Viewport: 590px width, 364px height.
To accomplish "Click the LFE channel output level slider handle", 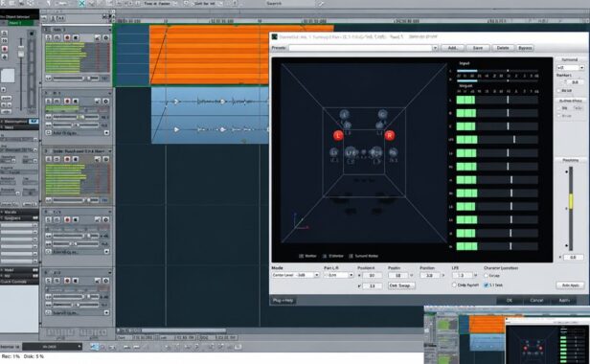I will coord(514,140).
